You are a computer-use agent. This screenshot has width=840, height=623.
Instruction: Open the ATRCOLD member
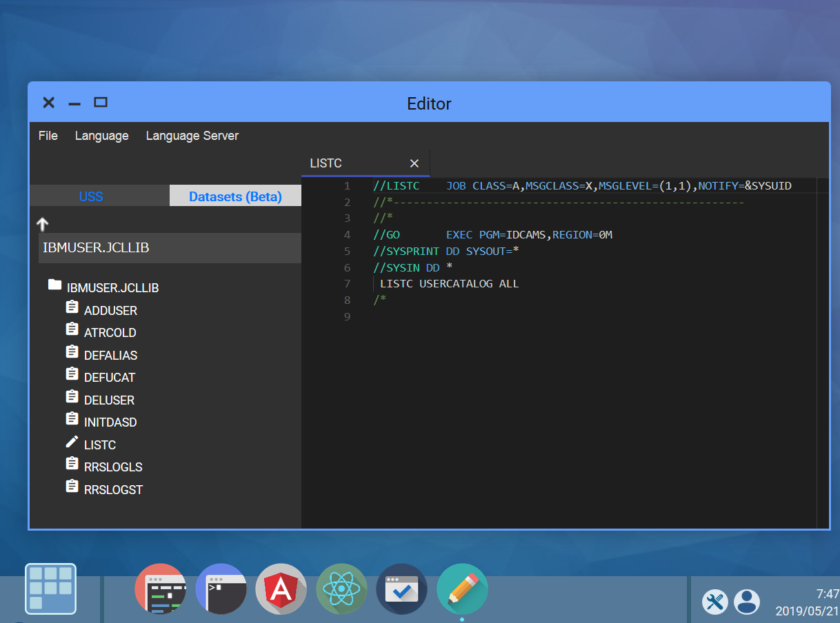coord(110,333)
